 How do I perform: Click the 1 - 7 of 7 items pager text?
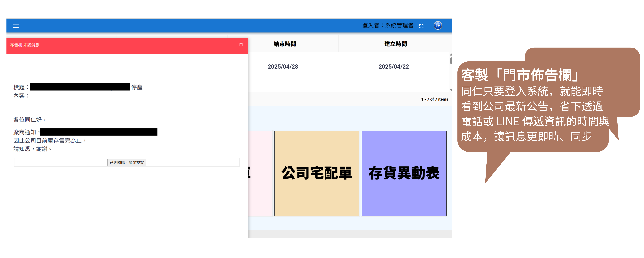[x=435, y=99]
